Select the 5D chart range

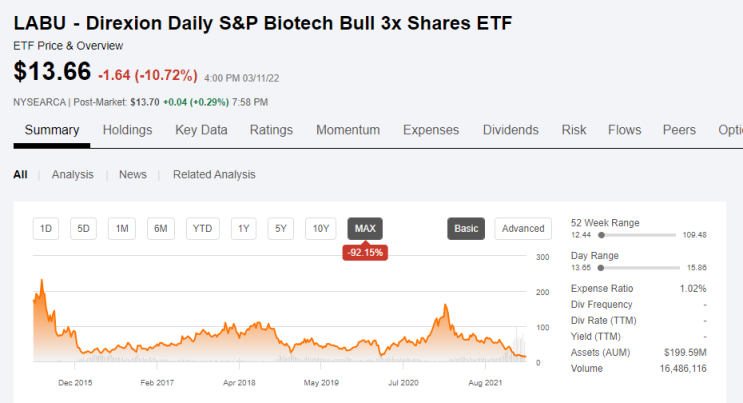pyautogui.click(x=83, y=229)
